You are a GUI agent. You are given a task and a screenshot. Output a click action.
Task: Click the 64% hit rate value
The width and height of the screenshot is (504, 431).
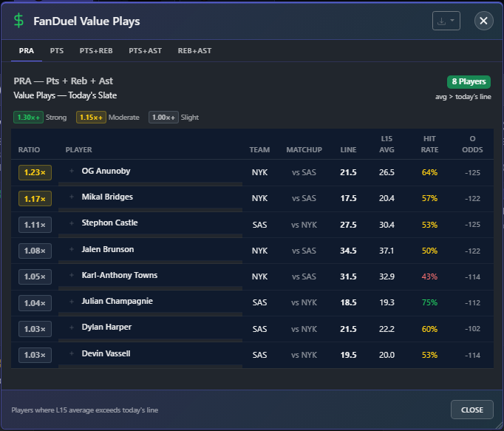[430, 172]
